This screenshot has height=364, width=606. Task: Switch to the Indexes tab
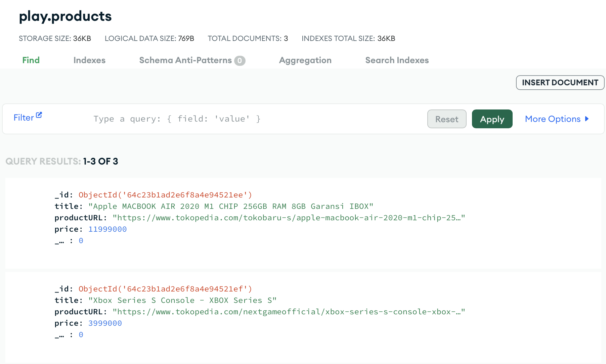89,60
